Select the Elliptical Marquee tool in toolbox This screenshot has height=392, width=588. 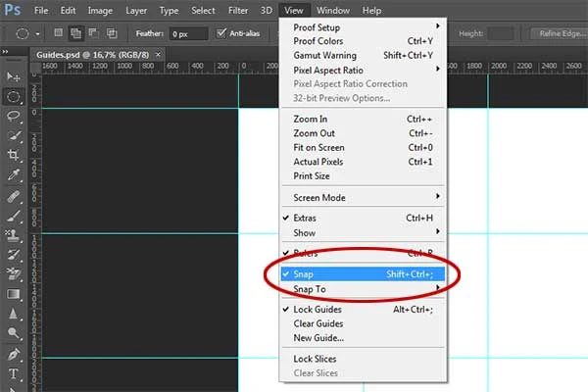coord(14,97)
